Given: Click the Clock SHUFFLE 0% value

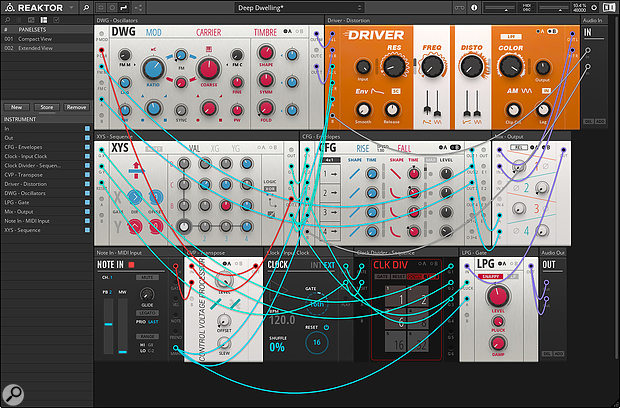Looking at the screenshot, I should click(x=277, y=348).
